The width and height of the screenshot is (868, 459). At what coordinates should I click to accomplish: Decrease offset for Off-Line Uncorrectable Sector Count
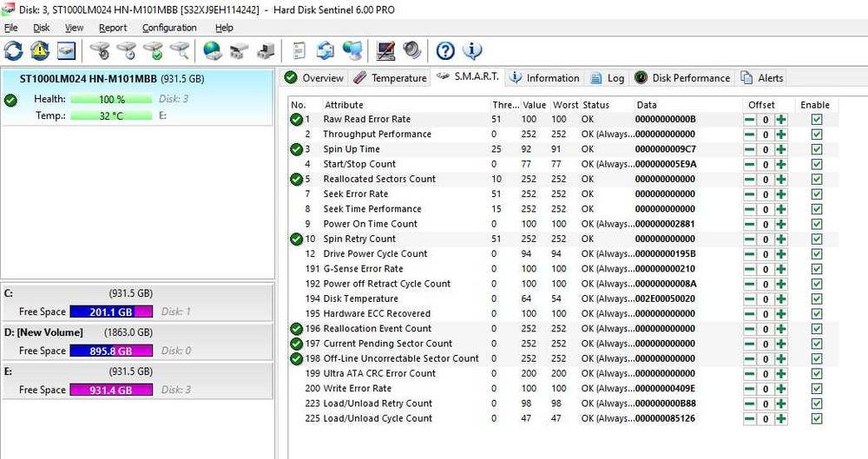tap(750, 359)
